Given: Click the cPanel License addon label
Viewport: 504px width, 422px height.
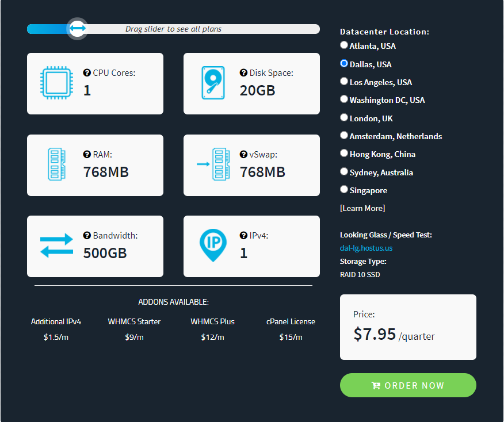Looking at the screenshot, I should [x=291, y=321].
